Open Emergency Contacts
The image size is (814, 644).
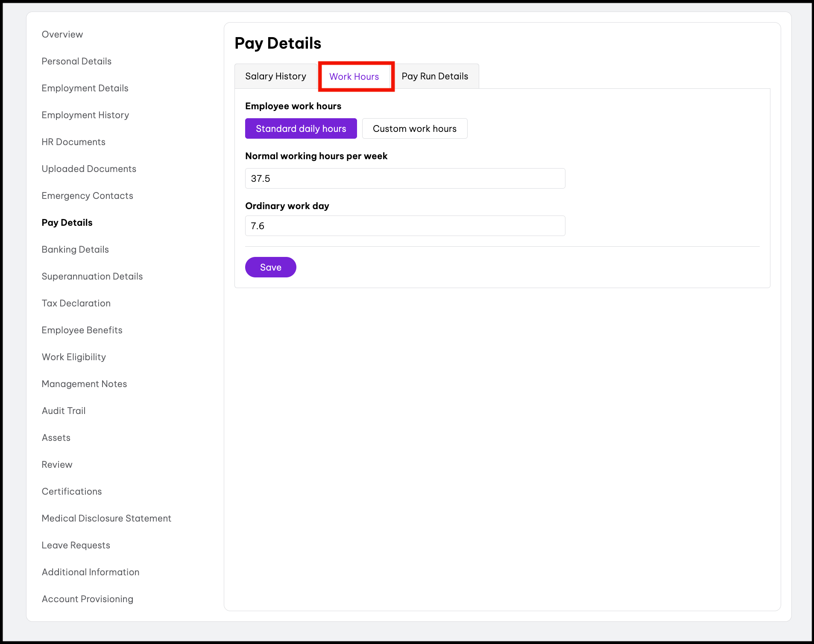pyautogui.click(x=88, y=196)
